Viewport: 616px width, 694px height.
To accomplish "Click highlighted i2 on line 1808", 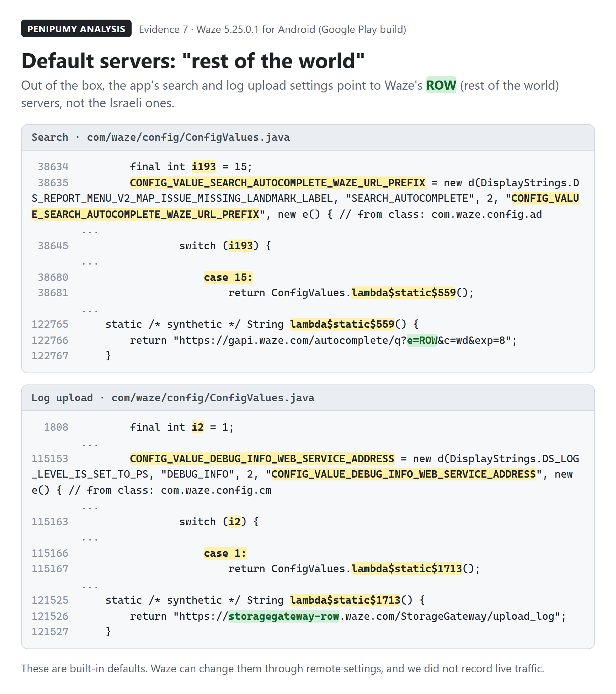I will [x=197, y=427].
